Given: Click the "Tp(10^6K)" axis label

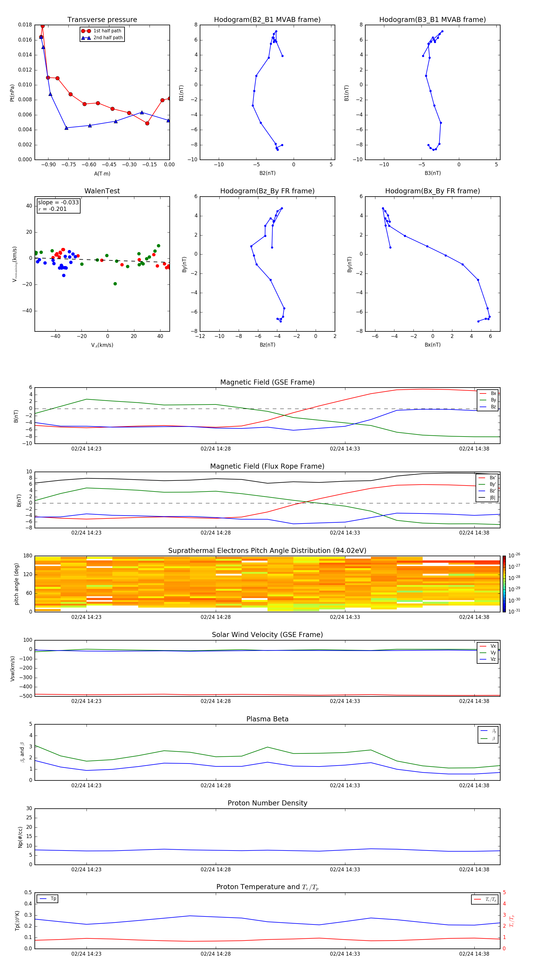Looking at the screenshot, I should 17,921.
